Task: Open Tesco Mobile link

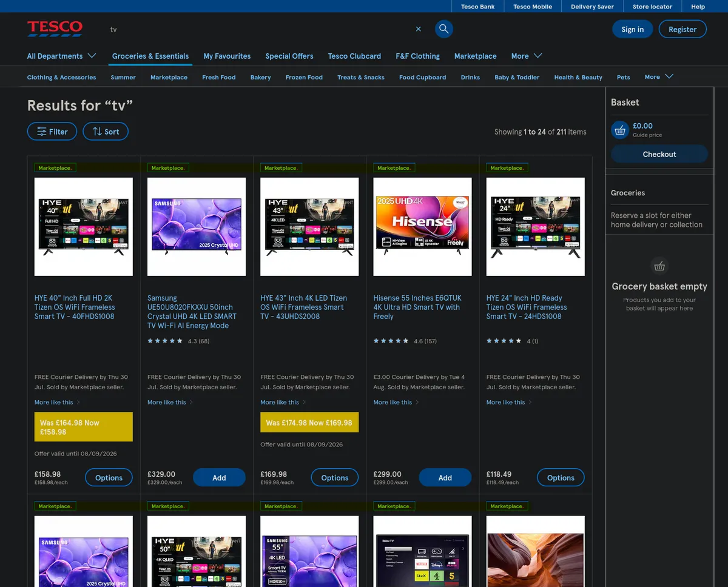Action: [x=533, y=7]
